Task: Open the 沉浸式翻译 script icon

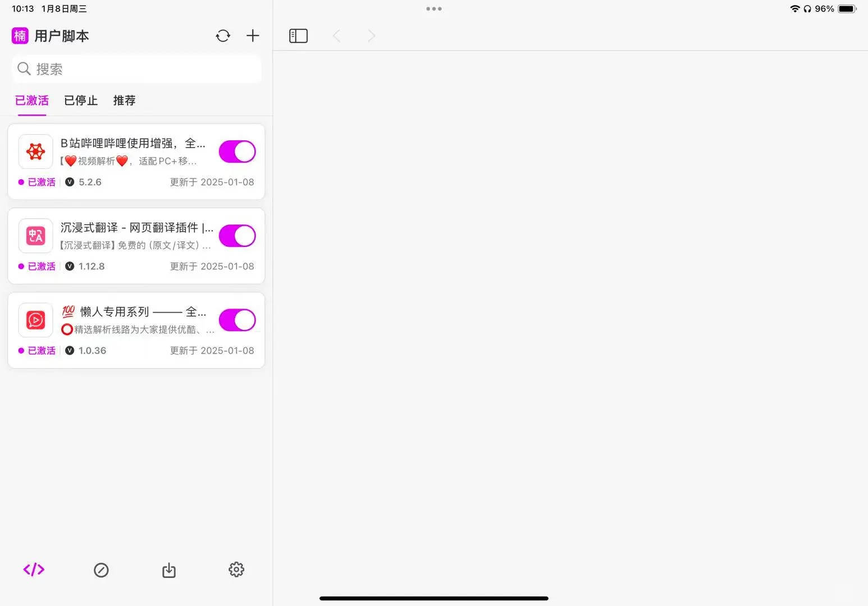Action: 35,236
